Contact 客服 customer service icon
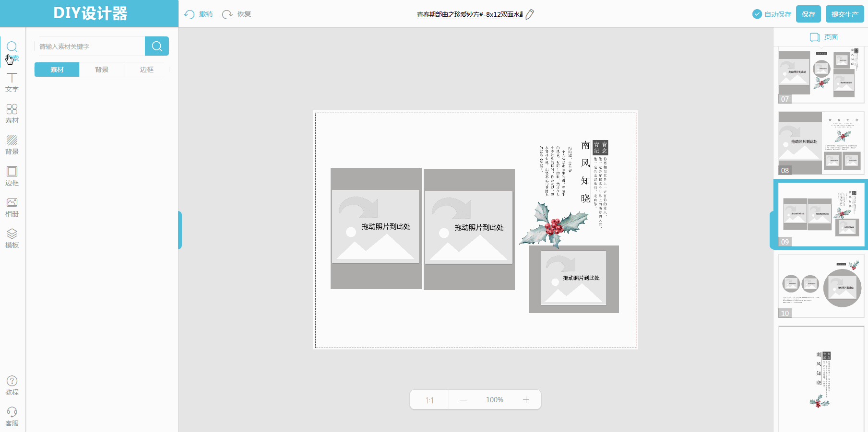Viewport: 868px width, 432px height. pos(12,416)
